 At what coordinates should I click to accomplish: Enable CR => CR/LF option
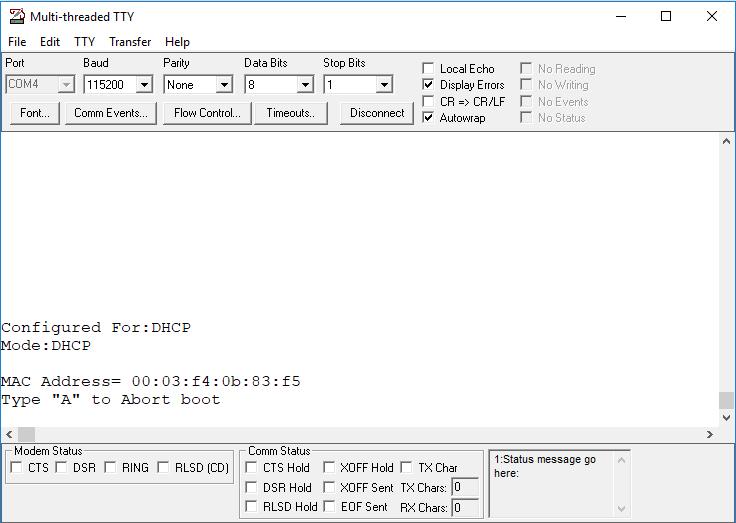click(429, 102)
